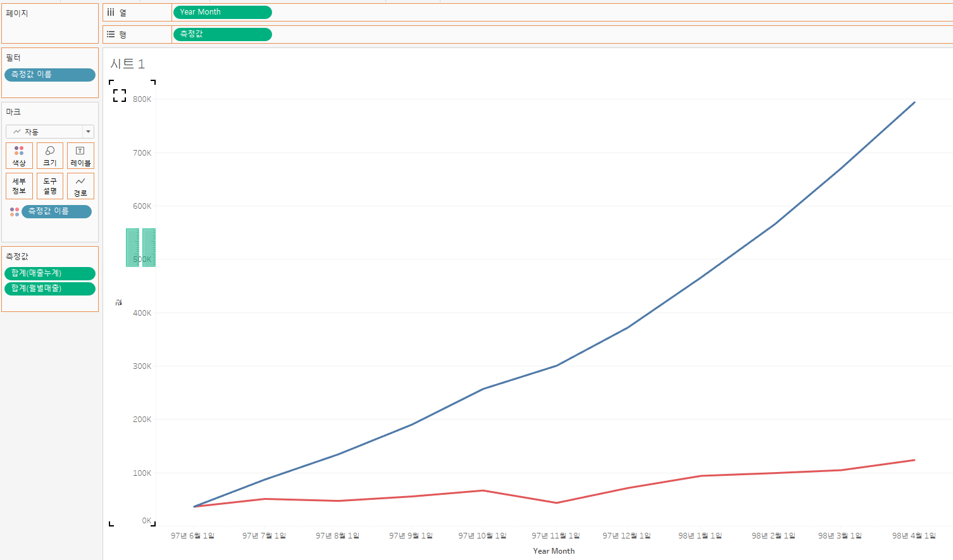Click the dashed axis drop target icon
The width and height of the screenshot is (953, 560).
click(x=120, y=96)
